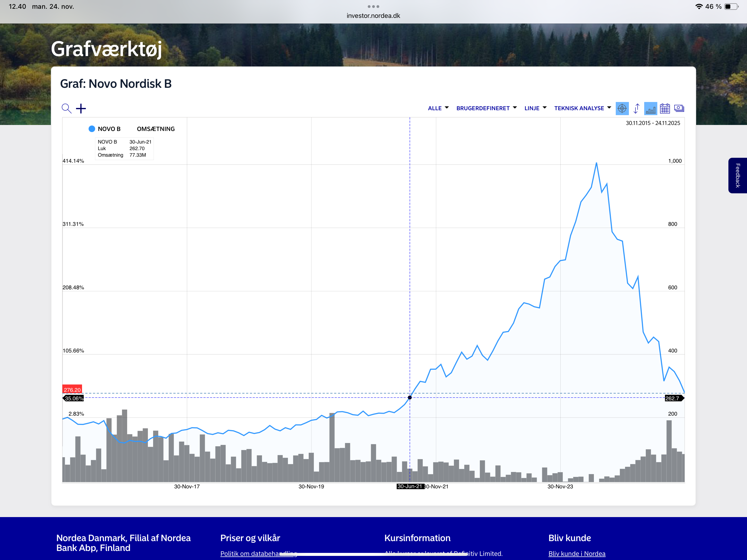Click the Priser og vilkår footer heading
The height and width of the screenshot is (560, 747).
pyautogui.click(x=250, y=538)
